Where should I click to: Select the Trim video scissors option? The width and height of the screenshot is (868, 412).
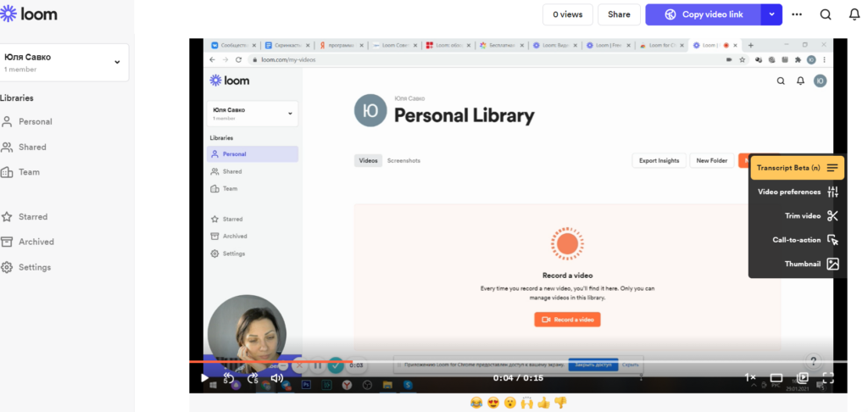click(832, 216)
